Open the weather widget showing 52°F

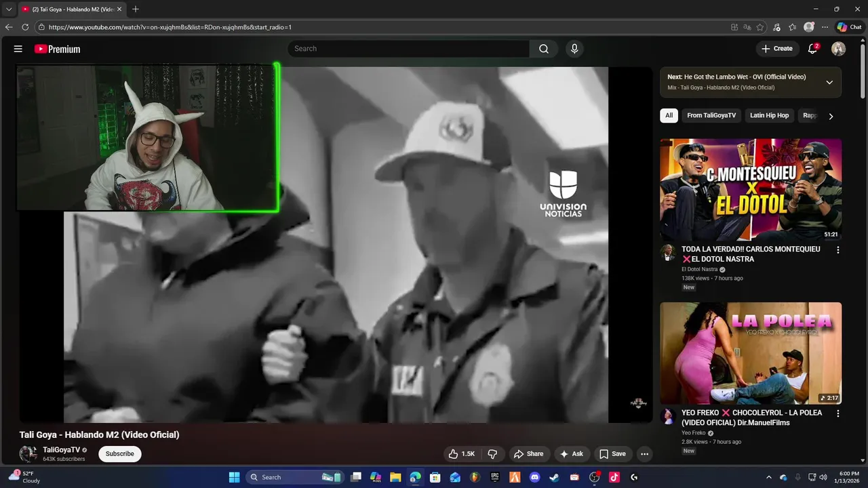(24, 477)
